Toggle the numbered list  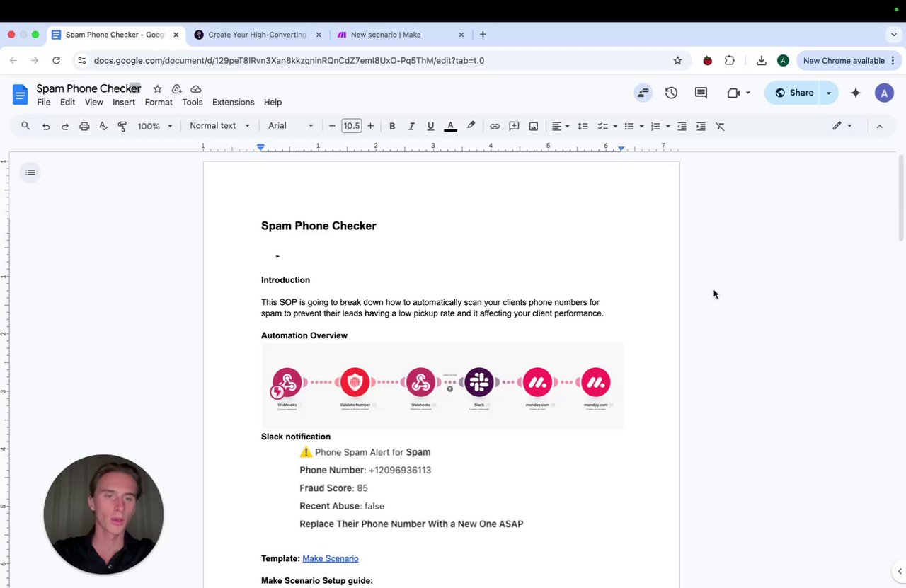click(655, 126)
